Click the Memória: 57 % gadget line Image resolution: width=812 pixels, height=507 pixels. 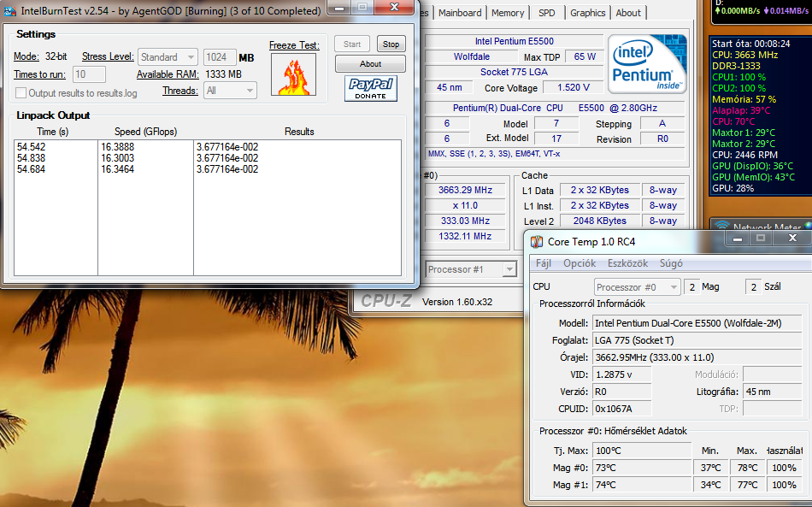(x=744, y=99)
